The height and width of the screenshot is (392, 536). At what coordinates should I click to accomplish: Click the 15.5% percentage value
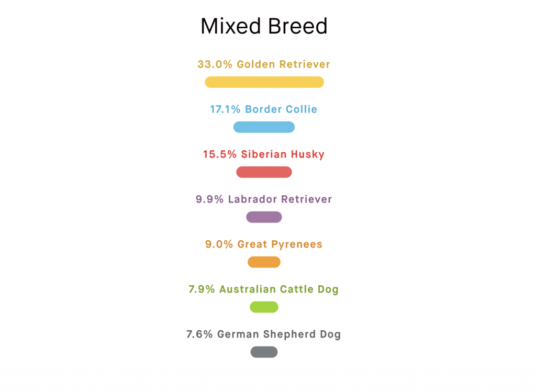pos(220,154)
